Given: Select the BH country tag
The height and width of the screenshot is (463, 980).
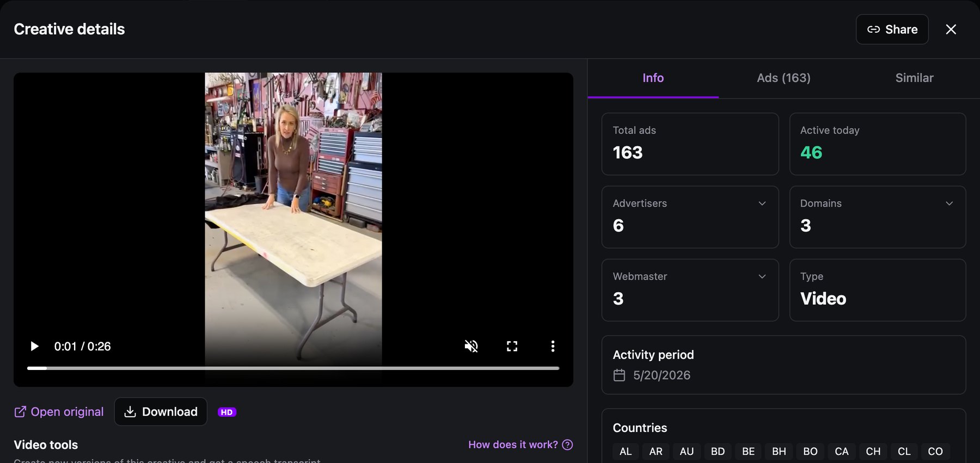Looking at the screenshot, I should 779,452.
